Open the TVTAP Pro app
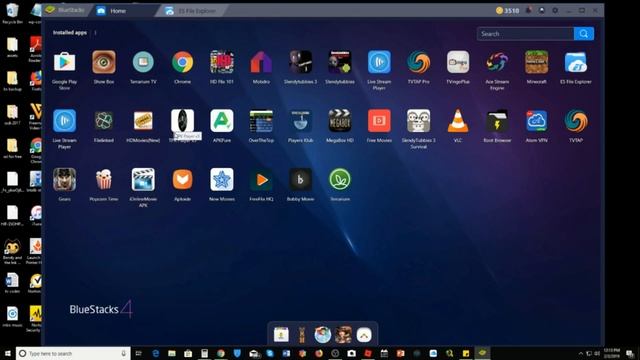This screenshot has width=640, height=360. [x=418, y=62]
